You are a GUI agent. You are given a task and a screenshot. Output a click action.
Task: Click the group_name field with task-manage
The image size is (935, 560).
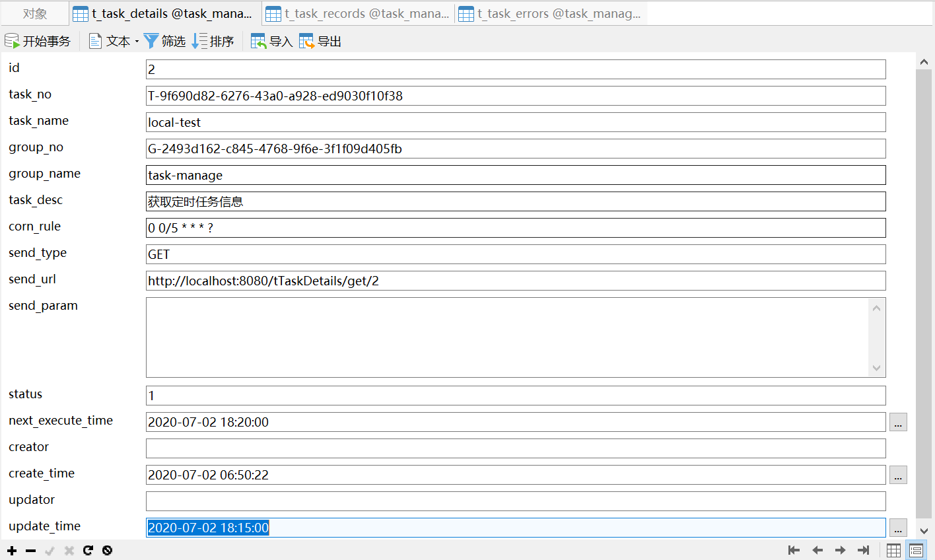pos(516,175)
